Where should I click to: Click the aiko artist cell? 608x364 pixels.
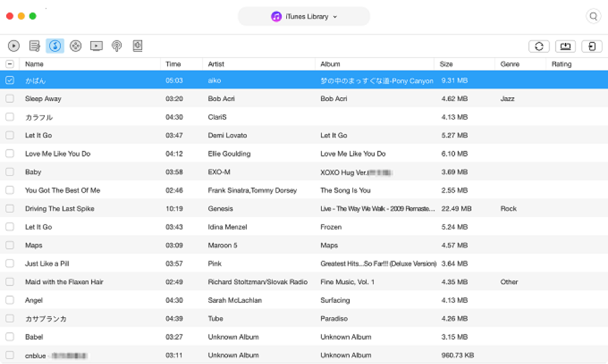click(x=215, y=80)
